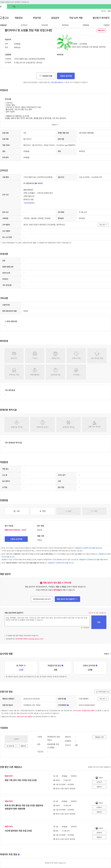Viewport: 111px width, 868px height.
Task: Switch to the 전형방법 section tab
Action: (86, 25)
